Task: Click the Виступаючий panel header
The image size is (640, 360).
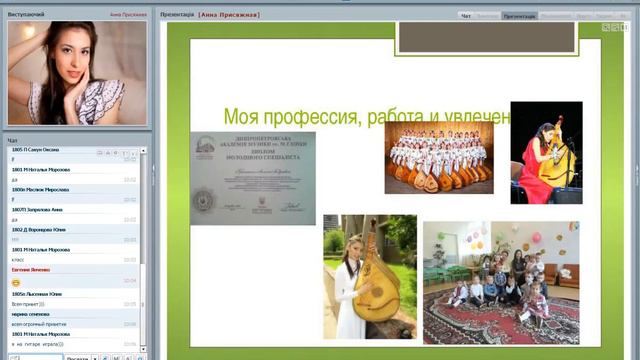Action: pyautogui.click(x=26, y=14)
